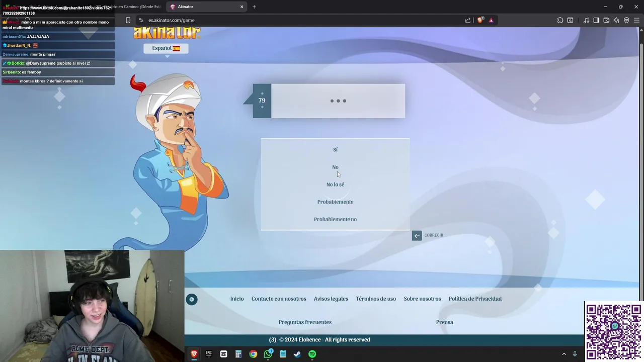Screen dimensions: 644x362
Task: Expand the system tray hidden icons arrow
Action: [x=563, y=354]
